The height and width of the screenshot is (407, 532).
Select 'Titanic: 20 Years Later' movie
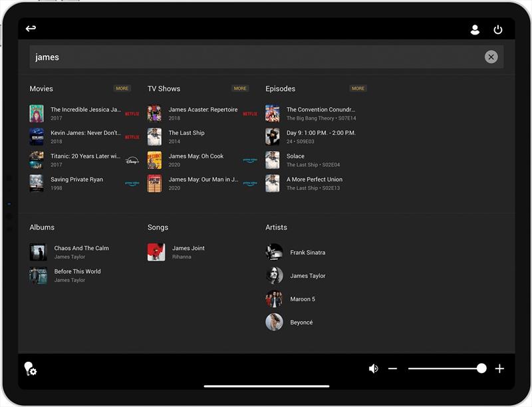[86, 156]
